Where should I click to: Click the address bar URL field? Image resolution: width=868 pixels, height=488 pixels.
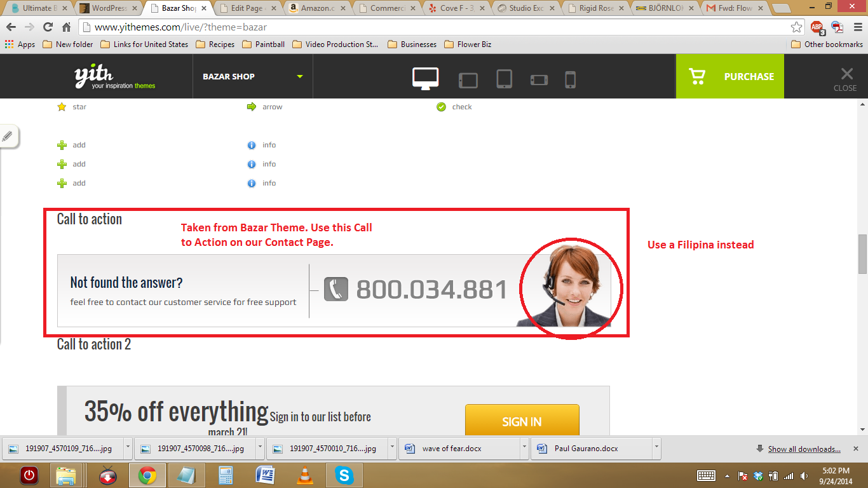(432, 27)
